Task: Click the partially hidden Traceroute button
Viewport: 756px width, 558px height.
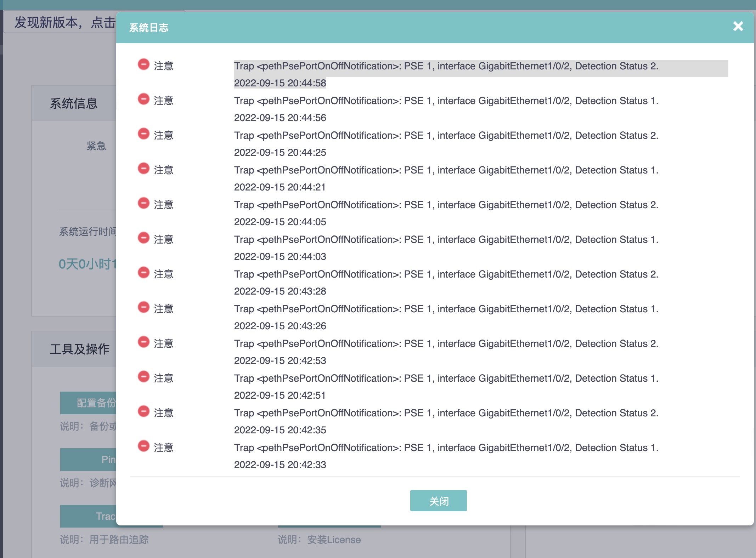Action: [89, 516]
